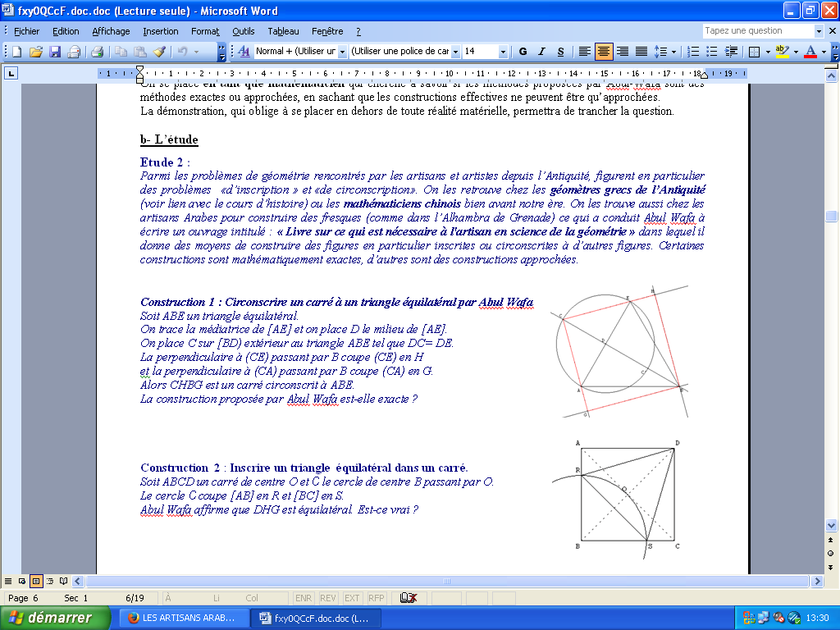Screen dimensions: 840x630
Task: Apply numbered list formatting
Action: pyautogui.click(x=694, y=52)
